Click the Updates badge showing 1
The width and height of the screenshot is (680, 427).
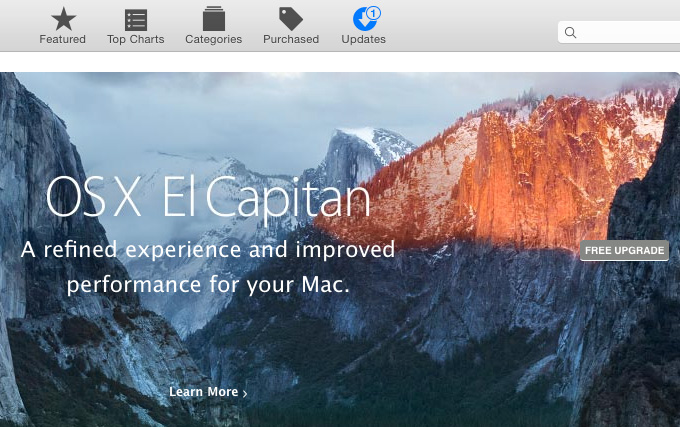[373, 13]
